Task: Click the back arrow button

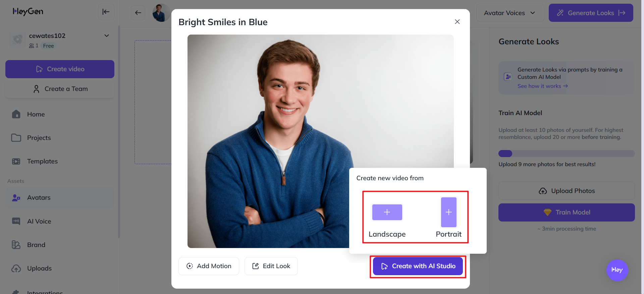Action: coord(138,13)
